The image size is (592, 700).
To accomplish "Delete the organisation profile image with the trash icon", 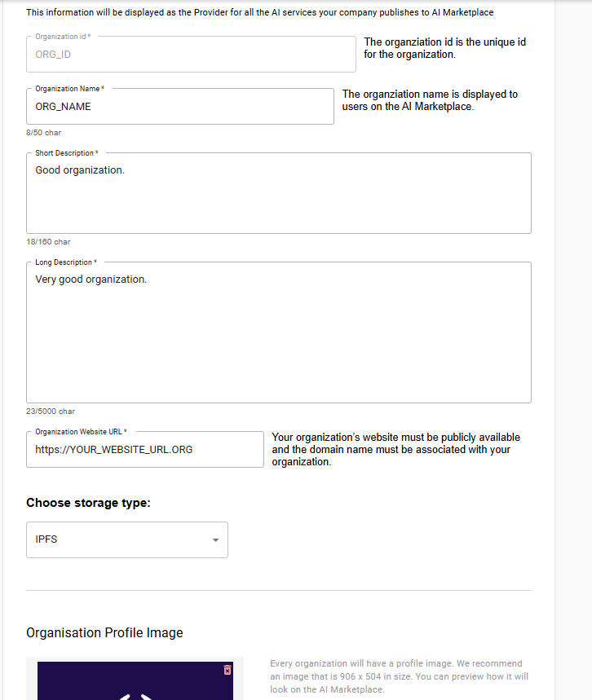I will point(228,670).
